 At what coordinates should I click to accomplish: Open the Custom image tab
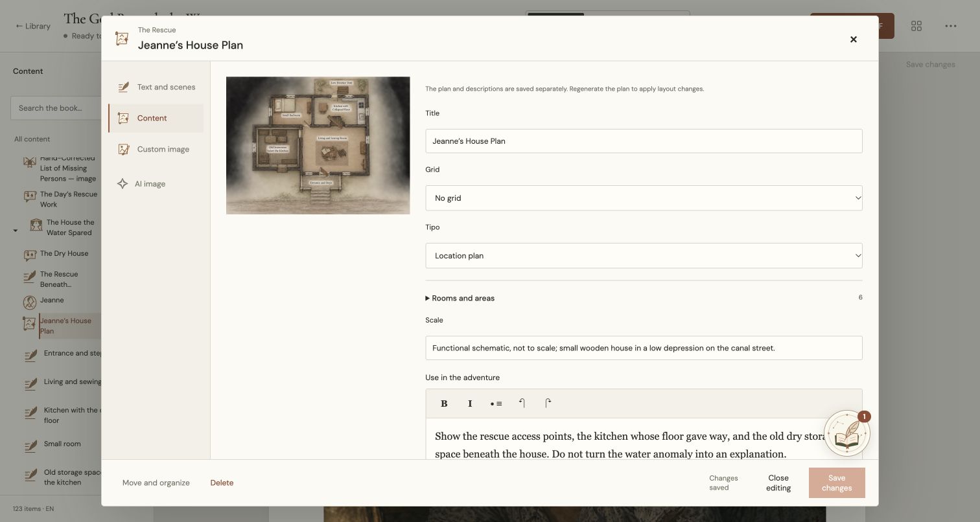point(156,149)
